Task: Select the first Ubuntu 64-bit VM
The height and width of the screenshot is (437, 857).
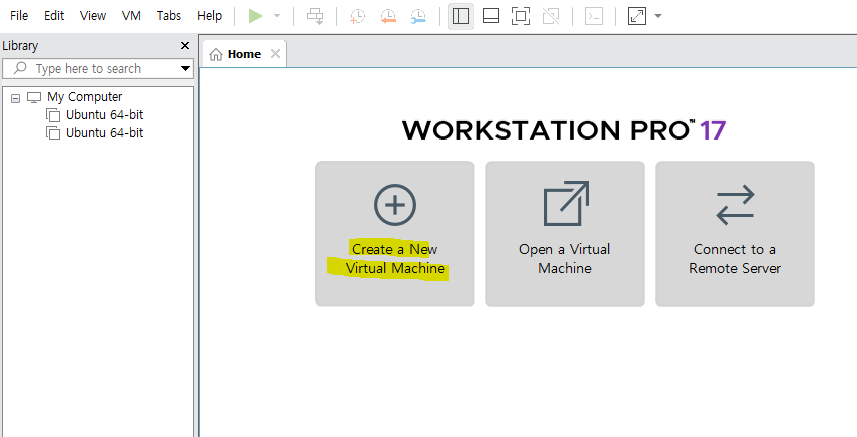Action: click(104, 115)
